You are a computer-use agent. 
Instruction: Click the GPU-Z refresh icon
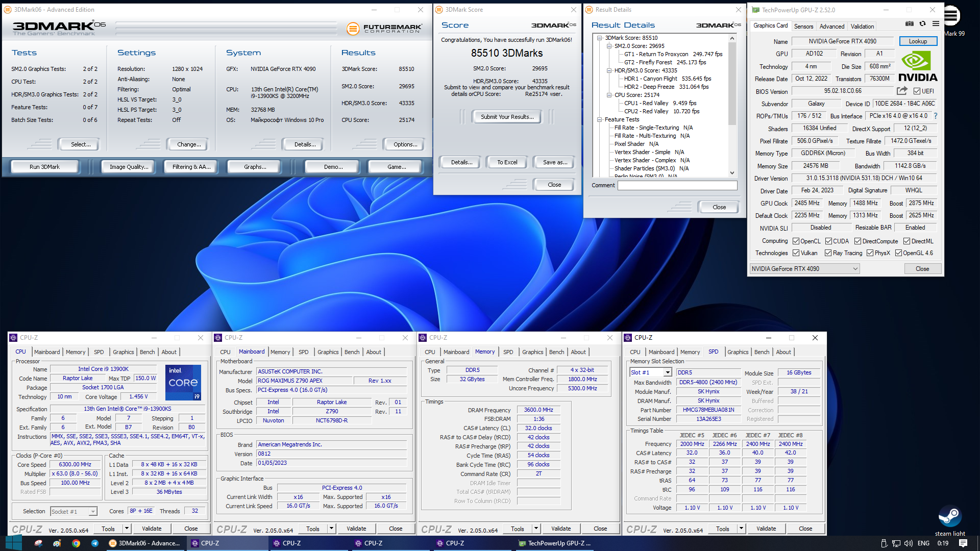[x=922, y=23]
